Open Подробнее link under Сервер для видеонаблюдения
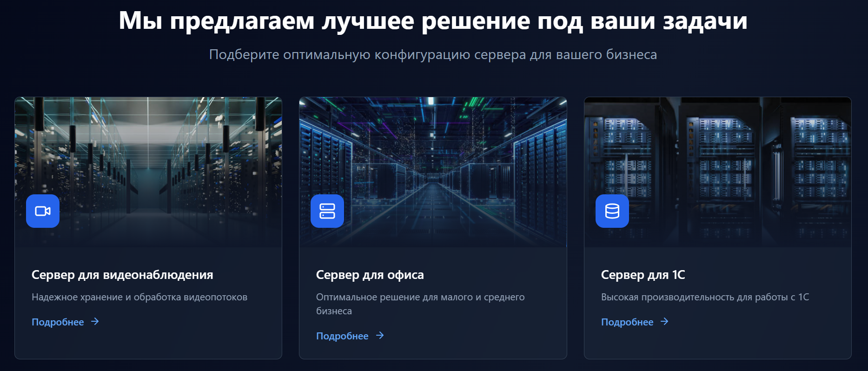Viewport: 868px width, 371px height. 65,322
